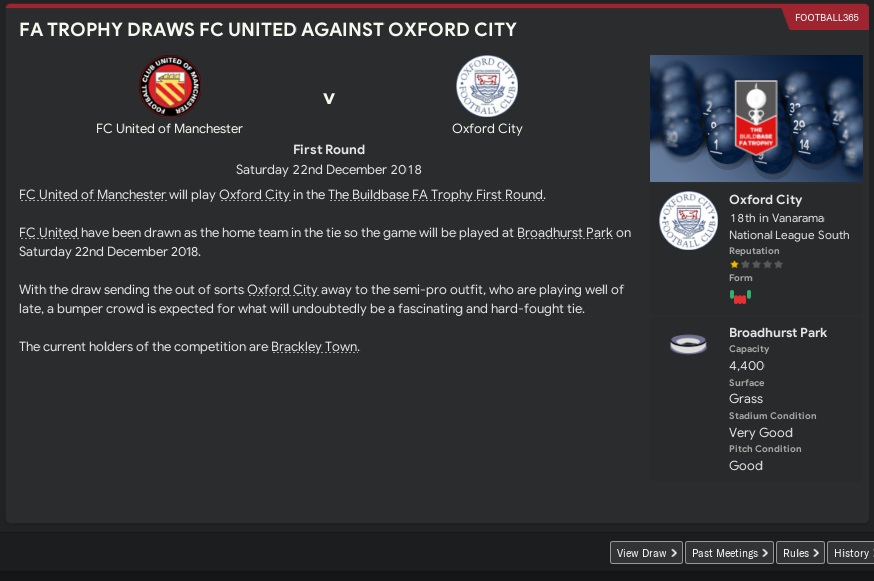This screenshot has height=581, width=874.
Task: Open the Broadhurst Park link in the article text
Action: point(564,233)
